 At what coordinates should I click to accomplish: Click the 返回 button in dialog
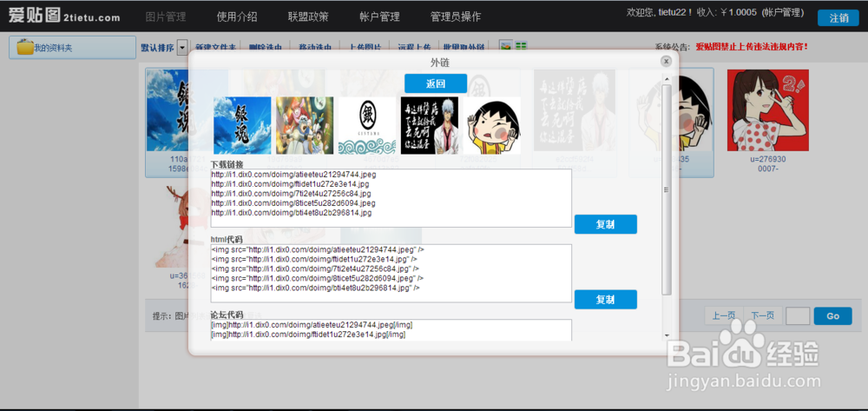pos(436,83)
